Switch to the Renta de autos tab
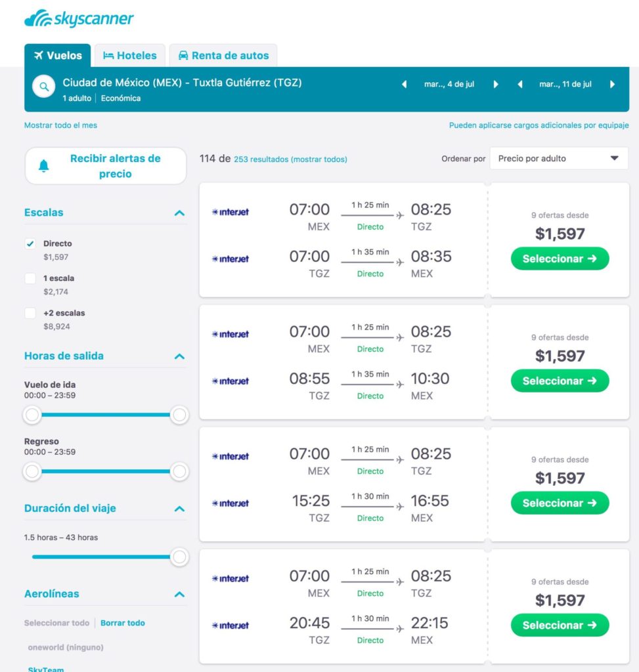The height and width of the screenshot is (672, 639). 223,55
